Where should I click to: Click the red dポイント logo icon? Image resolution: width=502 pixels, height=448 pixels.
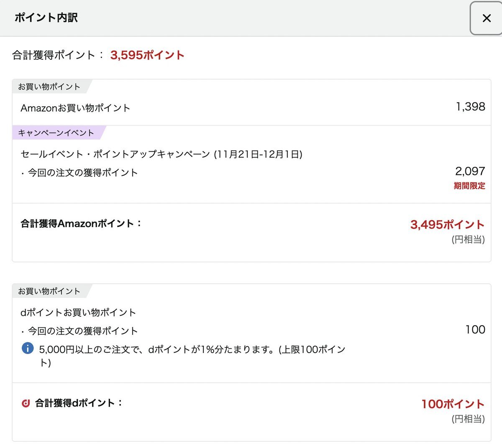[x=26, y=403]
